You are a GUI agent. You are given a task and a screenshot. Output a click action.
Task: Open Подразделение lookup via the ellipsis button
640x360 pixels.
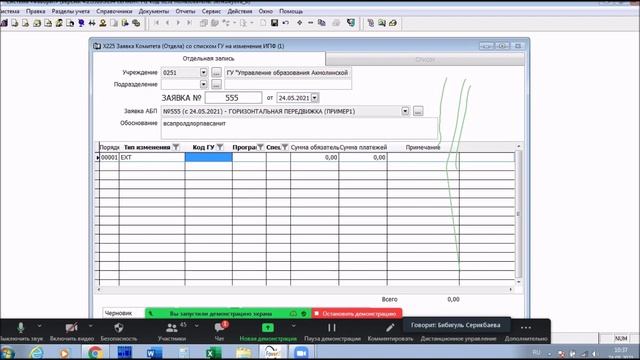216,84
